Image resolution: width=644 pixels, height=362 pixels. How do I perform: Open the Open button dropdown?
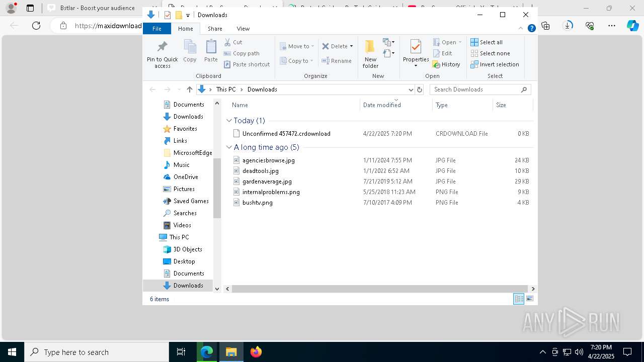(x=460, y=42)
